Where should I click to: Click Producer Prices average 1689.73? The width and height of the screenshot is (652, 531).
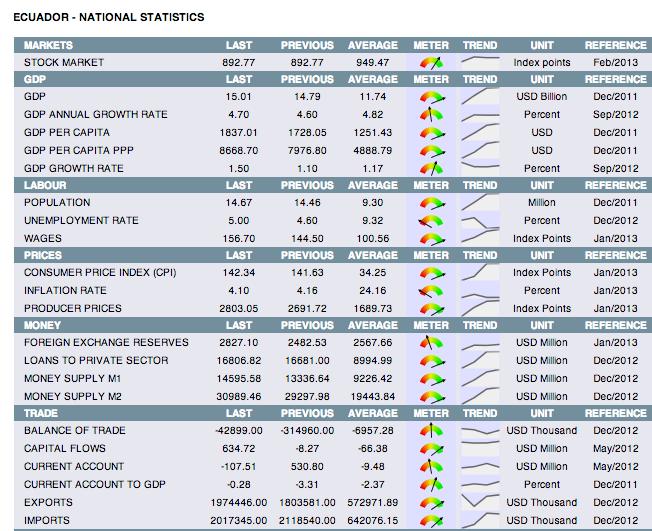373,309
